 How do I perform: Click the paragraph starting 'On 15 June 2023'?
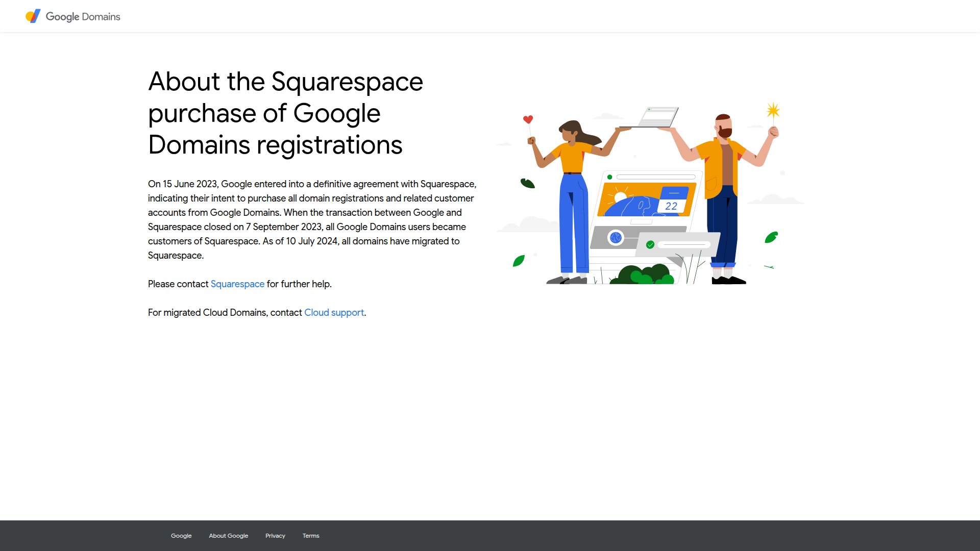pos(312,219)
